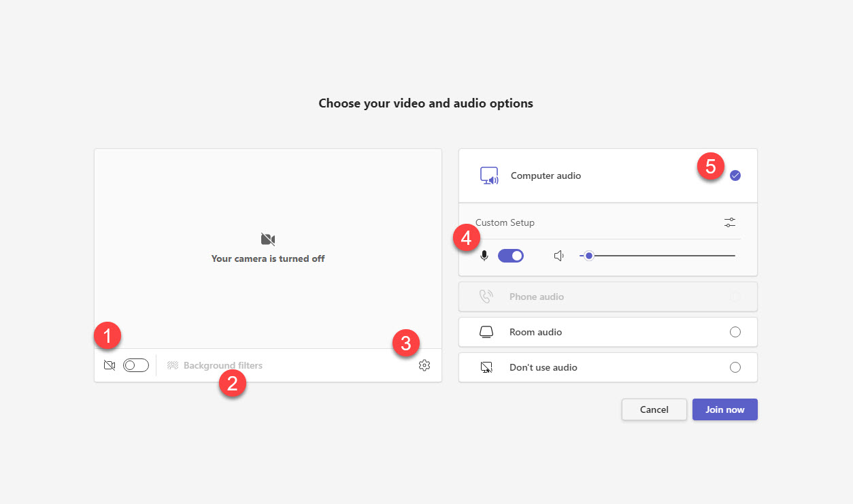853x504 pixels.
Task: Click the Room audio device icon
Action: (486, 332)
